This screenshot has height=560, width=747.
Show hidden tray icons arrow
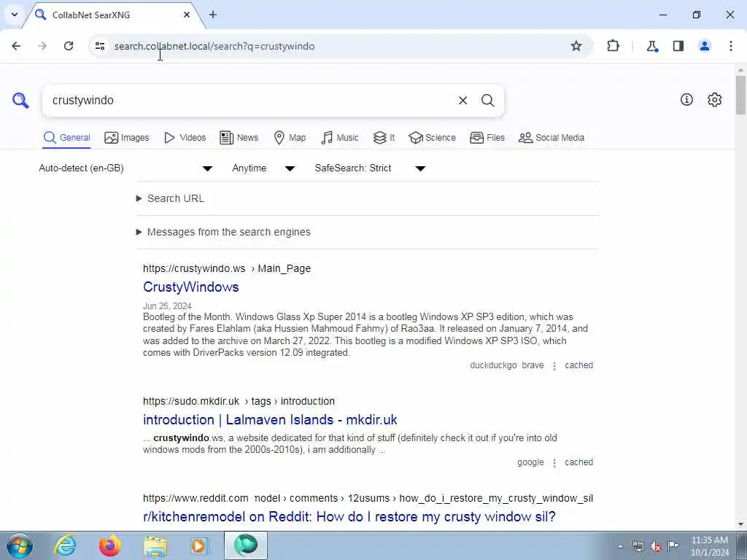(620, 546)
